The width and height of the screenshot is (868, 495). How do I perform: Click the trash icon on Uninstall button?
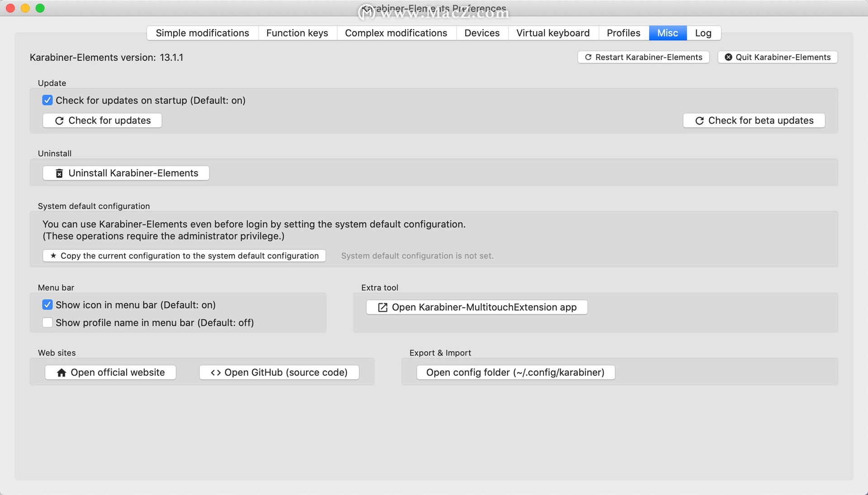coord(59,173)
